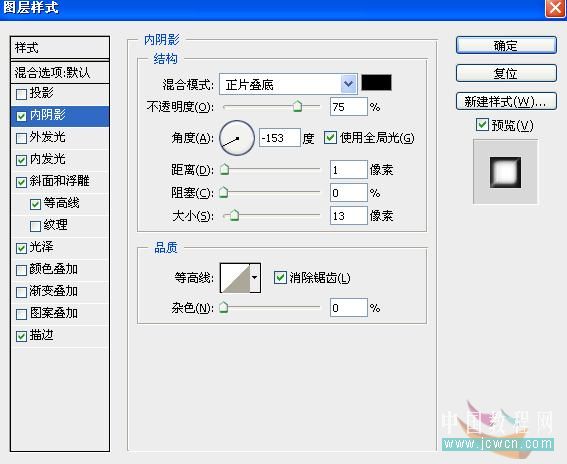Tick the 外发光 checkbox
The image size is (567, 464).
(21, 138)
